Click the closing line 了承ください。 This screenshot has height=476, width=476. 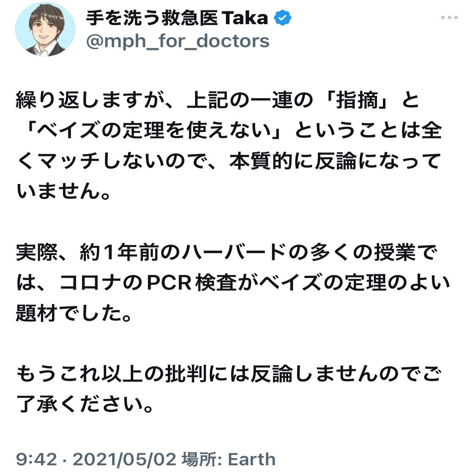coord(85,404)
